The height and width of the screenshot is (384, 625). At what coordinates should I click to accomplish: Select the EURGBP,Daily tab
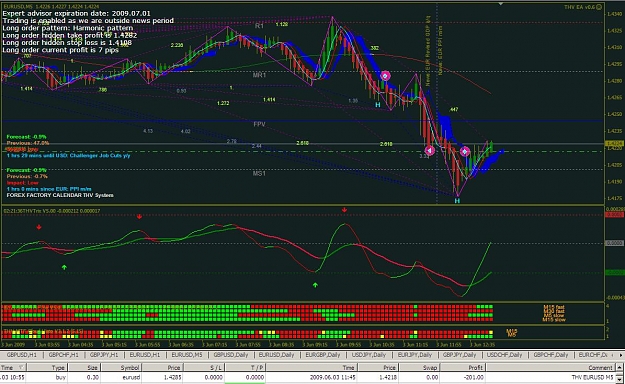tap(323, 354)
